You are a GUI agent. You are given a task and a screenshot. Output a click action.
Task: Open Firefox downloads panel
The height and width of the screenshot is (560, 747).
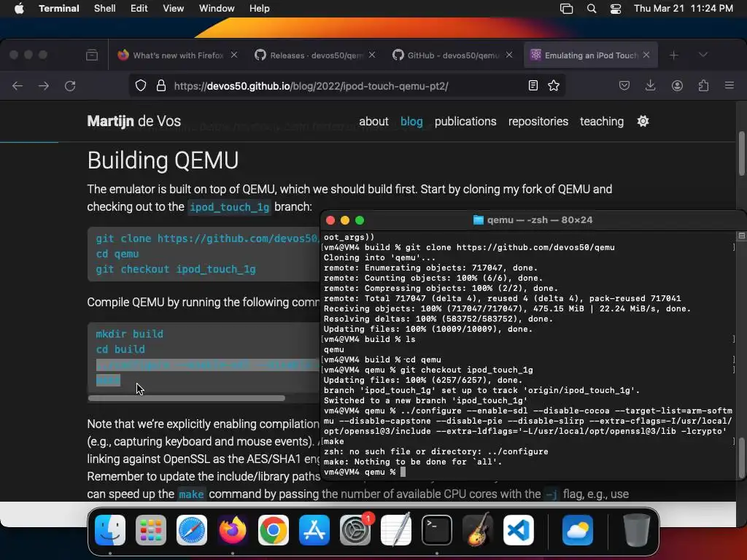point(650,86)
